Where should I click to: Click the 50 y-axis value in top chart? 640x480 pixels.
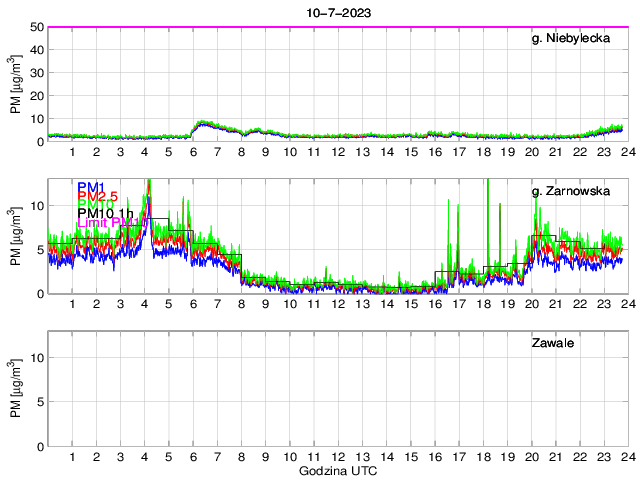coord(36,27)
